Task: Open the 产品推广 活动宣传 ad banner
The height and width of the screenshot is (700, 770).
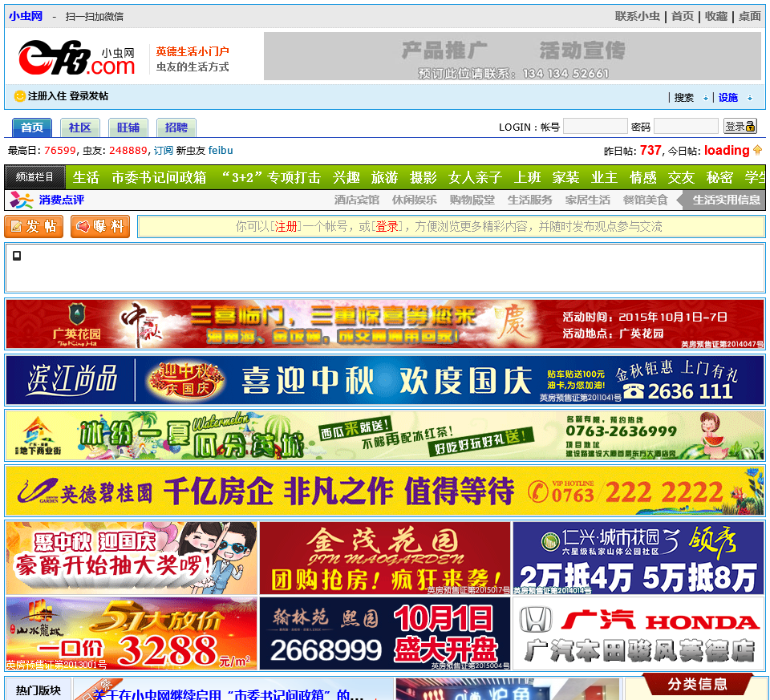Action: 513,56
